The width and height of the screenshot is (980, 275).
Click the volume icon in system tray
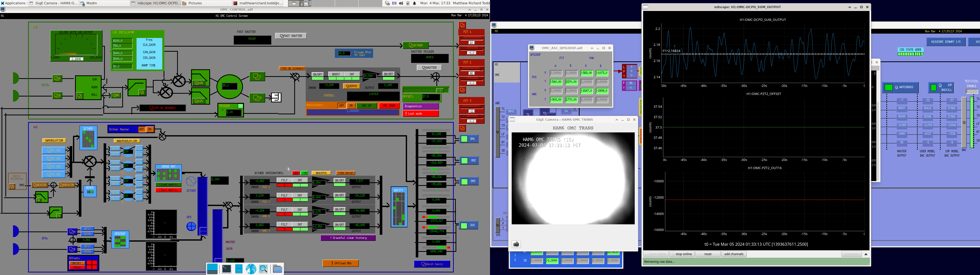point(401,3)
